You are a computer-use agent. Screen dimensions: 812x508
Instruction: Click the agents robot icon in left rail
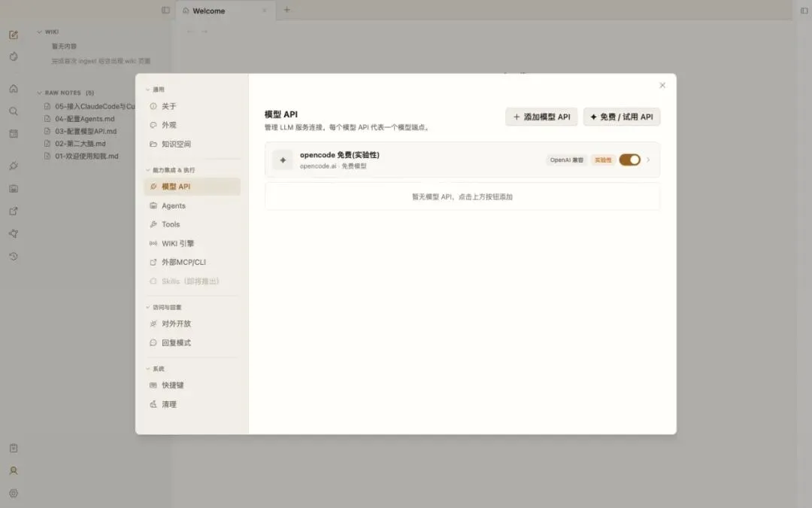coord(14,189)
